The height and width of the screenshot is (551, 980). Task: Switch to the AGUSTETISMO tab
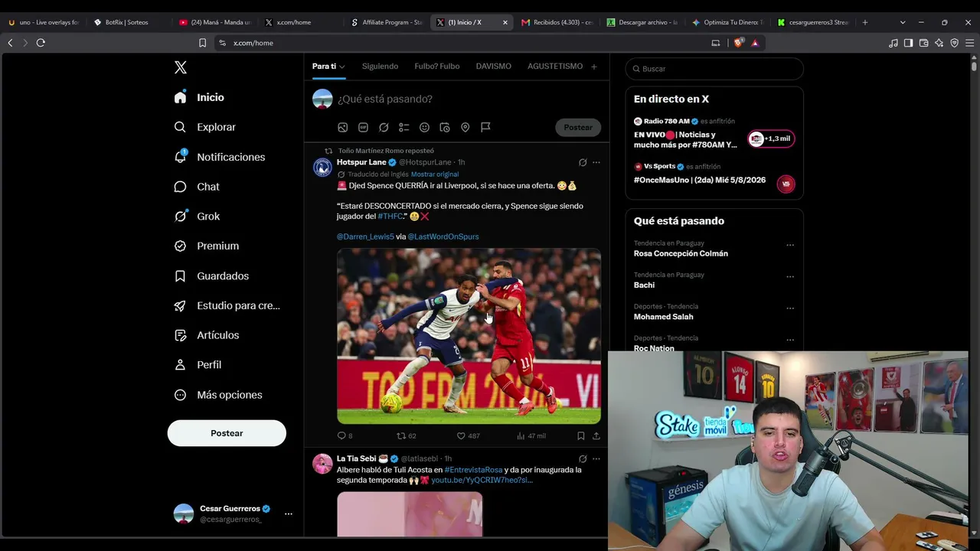point(555,67)
